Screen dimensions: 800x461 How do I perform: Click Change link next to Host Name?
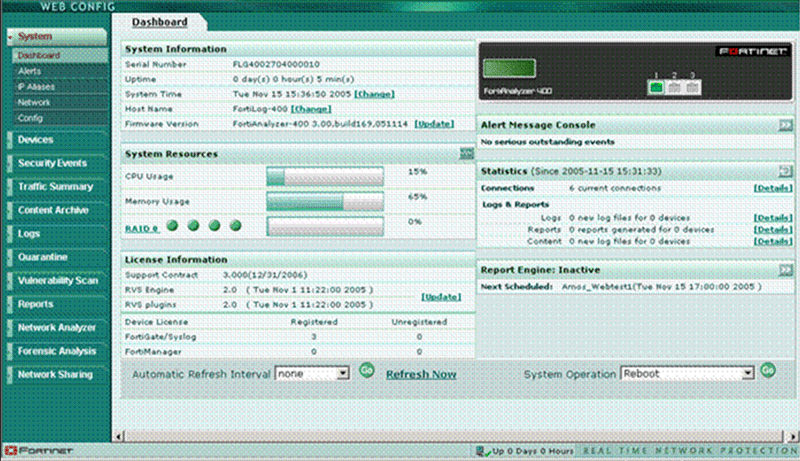click(311, 109)
